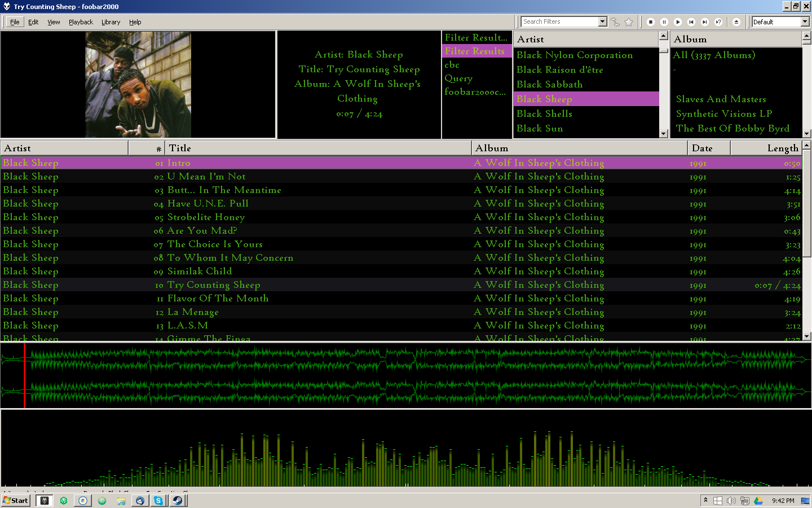Click the star icon next to Search Filters

(629, 22)
